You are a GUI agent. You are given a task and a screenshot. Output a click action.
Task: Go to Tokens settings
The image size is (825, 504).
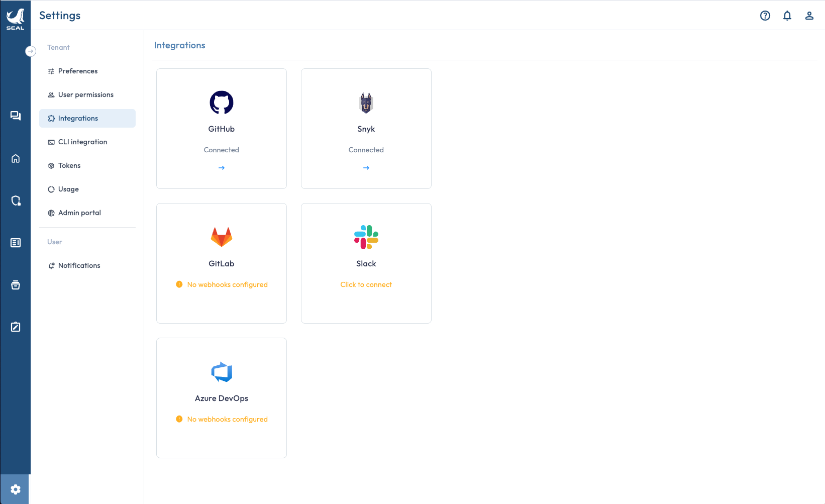[87, 165]
